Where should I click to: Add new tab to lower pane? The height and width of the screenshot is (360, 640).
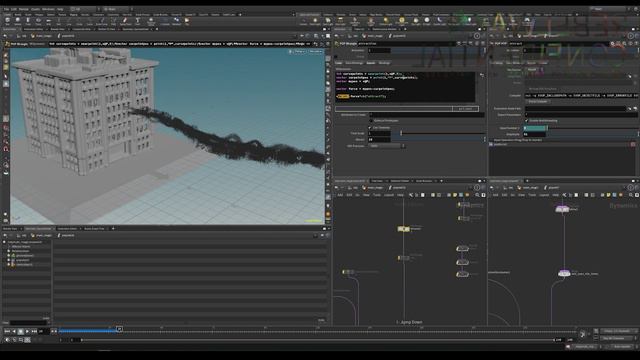113,229
